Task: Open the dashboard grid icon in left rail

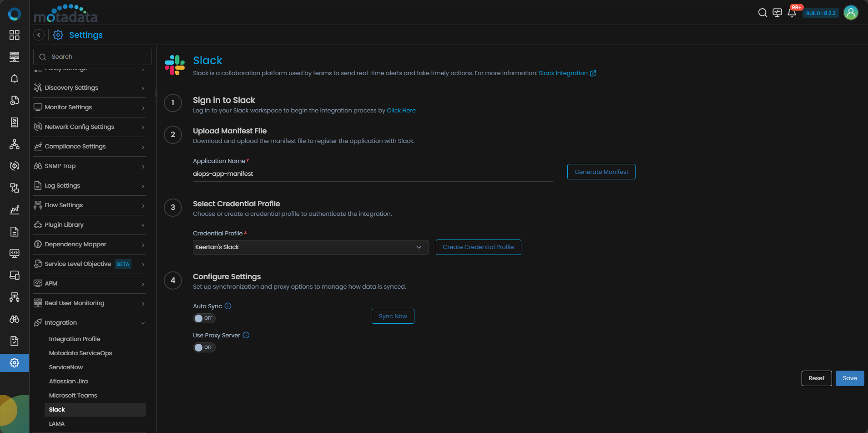Action: 15,35
